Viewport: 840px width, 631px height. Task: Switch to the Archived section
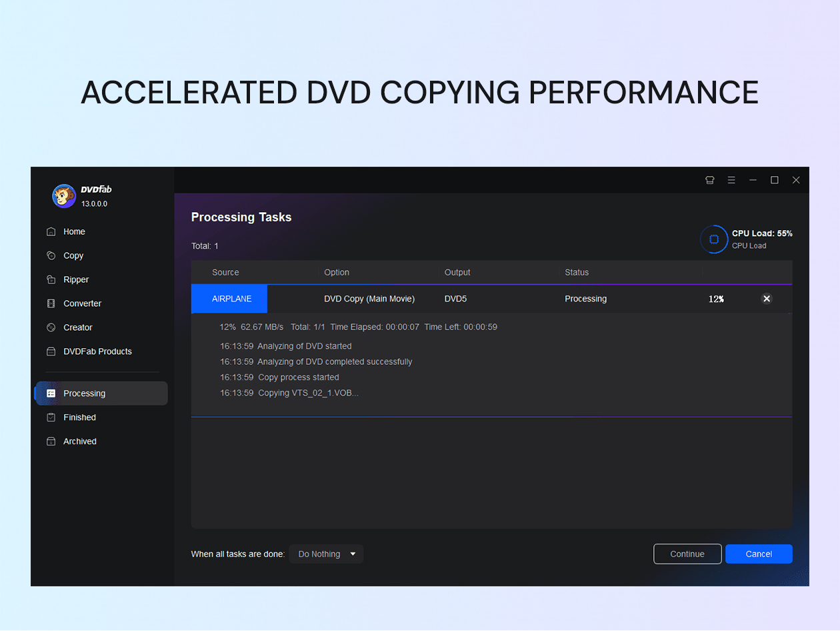point(79,441)
